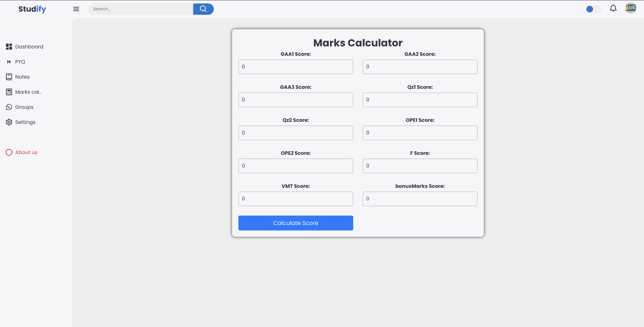This screenshot has width=644, height=327.
Task: Focus the Search text field
Action: [x=141, y=9]
